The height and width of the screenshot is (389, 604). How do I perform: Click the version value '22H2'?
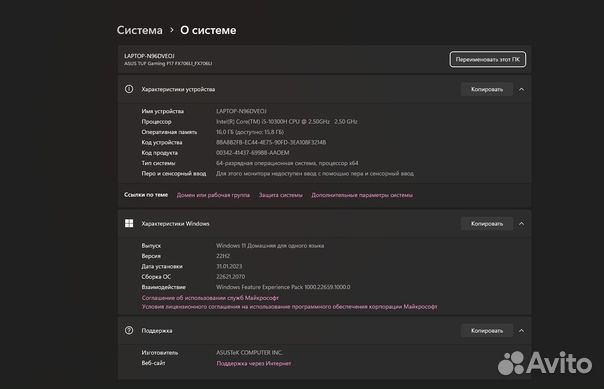(x=223, y=256)
